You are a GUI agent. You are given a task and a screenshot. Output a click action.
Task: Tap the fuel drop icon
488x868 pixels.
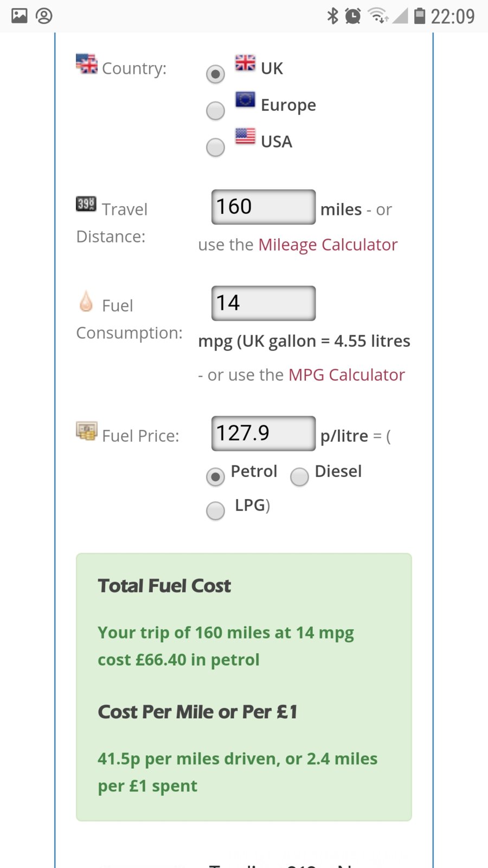click(x=86, y=301)
